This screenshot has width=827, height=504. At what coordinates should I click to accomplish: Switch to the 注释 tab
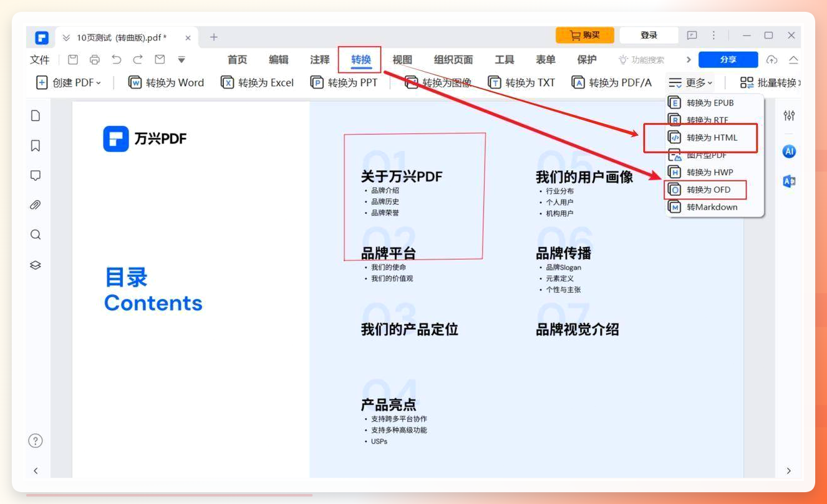(x=319, y=60)
